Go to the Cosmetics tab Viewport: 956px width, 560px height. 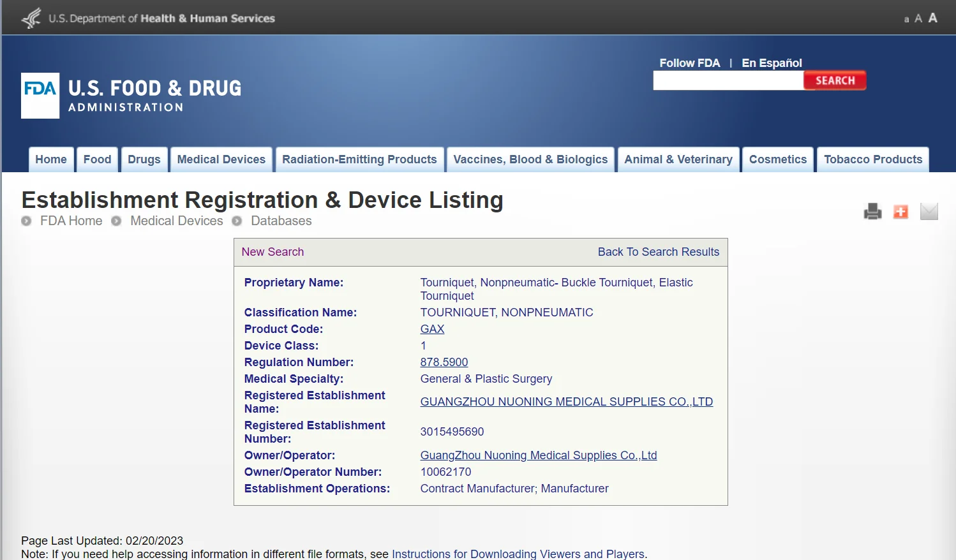pyautogui.click(x=778, y=159)
